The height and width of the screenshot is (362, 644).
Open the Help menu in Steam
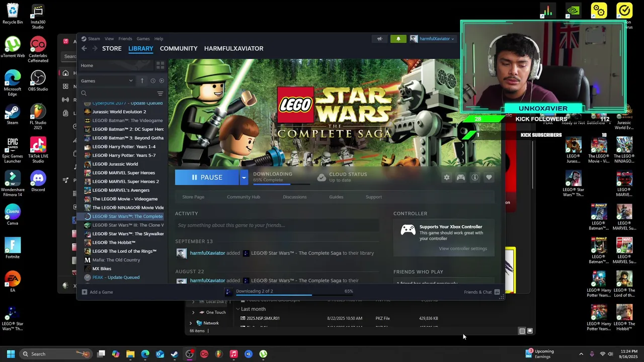158,39
